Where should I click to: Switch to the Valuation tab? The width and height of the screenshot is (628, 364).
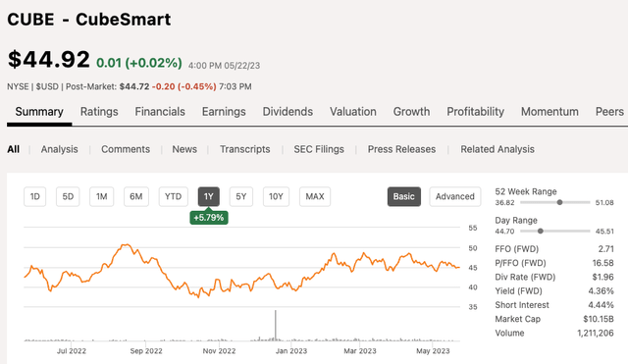pyautogui.click(x=353, y=112)
